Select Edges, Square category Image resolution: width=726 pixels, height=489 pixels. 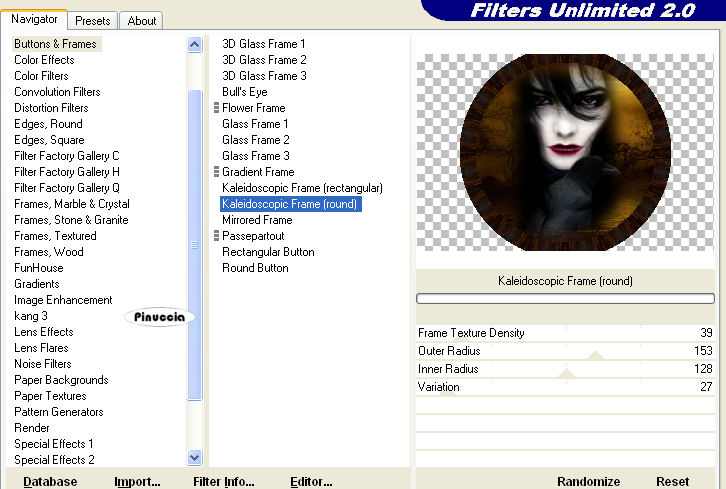coord(50,140)
